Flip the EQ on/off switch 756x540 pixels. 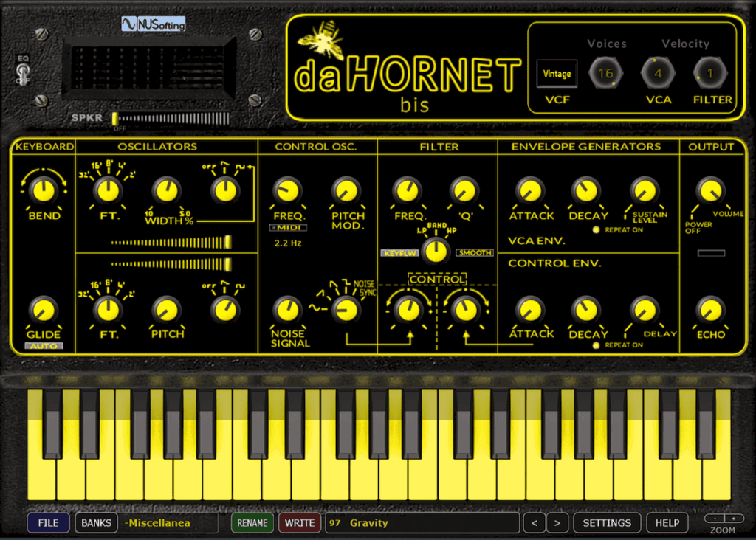(23, 74)
